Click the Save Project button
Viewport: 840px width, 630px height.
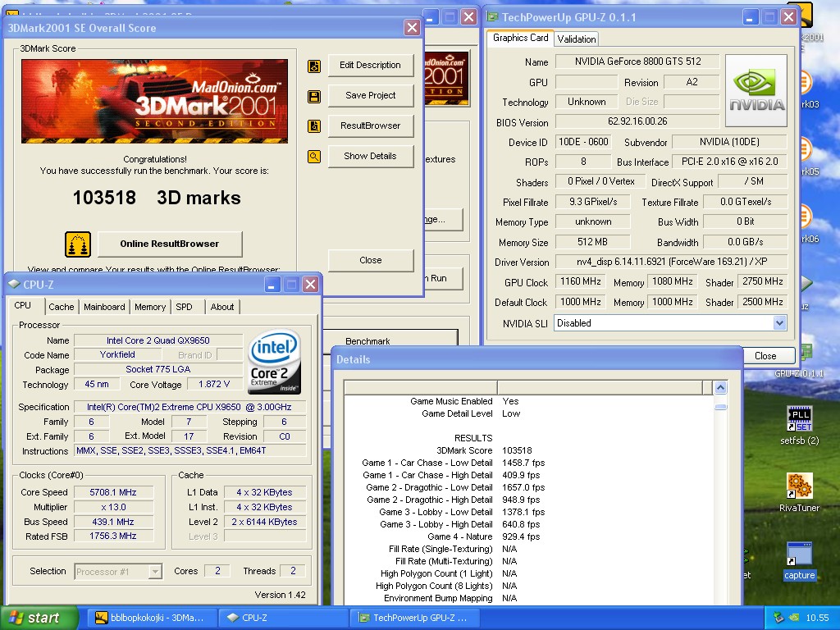coord(371,95)
